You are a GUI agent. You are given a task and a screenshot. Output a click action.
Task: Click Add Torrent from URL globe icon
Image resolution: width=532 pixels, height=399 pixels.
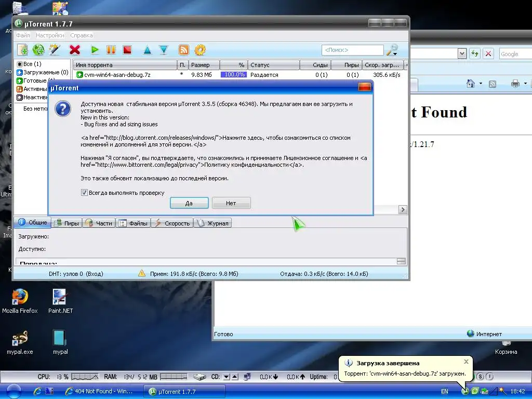point(38,50)
